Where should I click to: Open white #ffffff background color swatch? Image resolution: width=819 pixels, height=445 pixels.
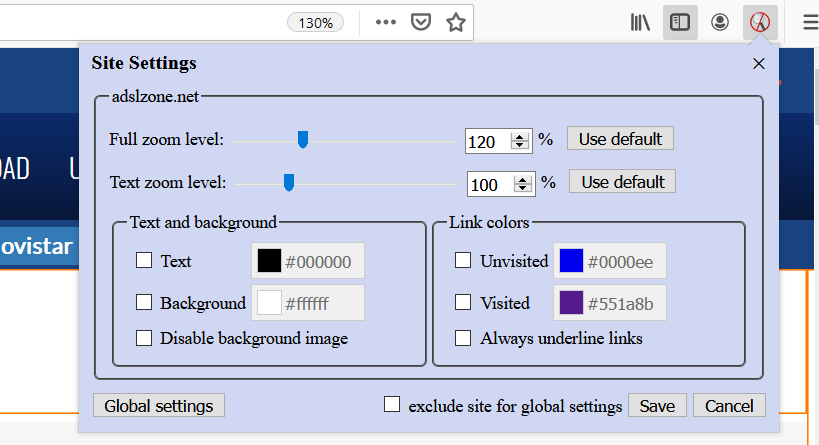pos(269,303)
